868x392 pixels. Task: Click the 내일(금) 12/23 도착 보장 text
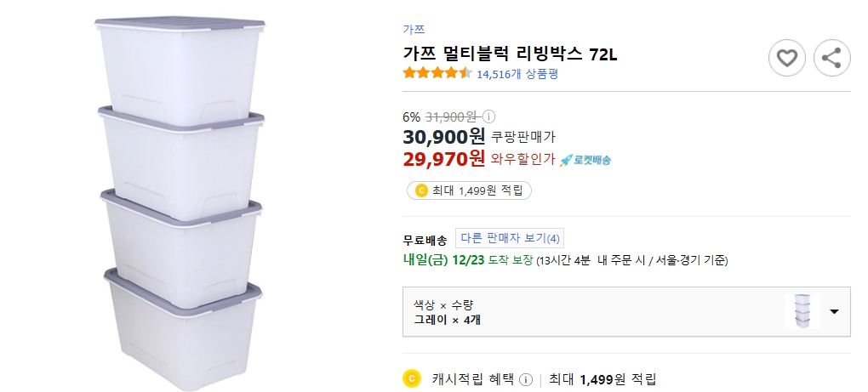tap(468, 259)
